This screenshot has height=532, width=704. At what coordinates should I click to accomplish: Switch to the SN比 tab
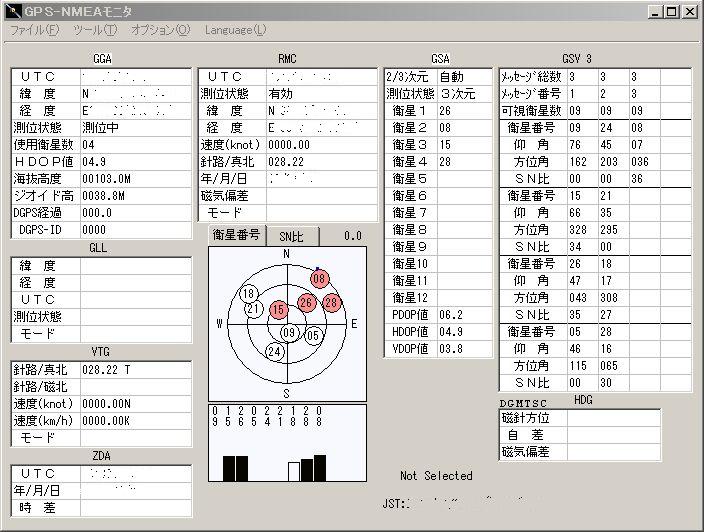[292, 237]
